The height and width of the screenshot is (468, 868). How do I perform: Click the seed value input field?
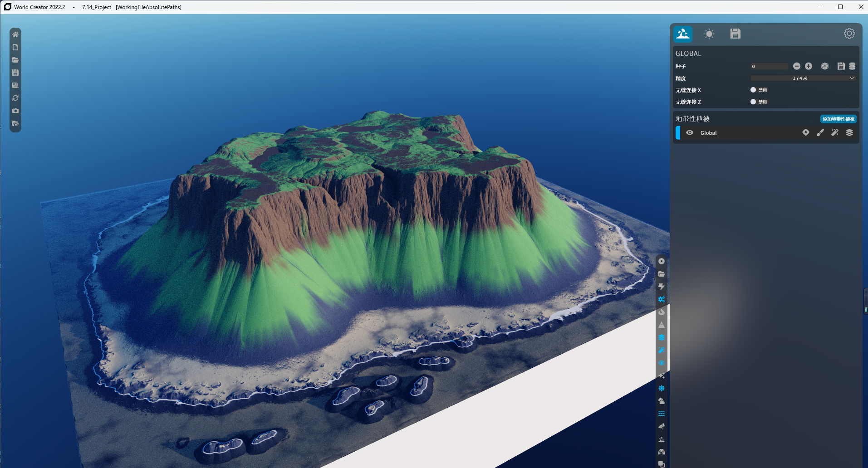pos(770,66)
